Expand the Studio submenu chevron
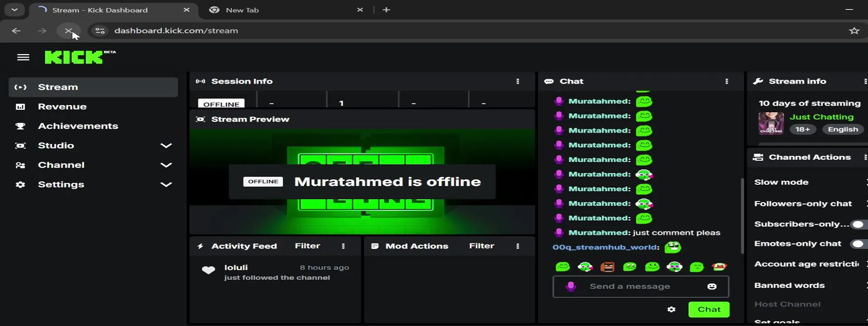This screenshot has height=326, width=868. point(166,145)
